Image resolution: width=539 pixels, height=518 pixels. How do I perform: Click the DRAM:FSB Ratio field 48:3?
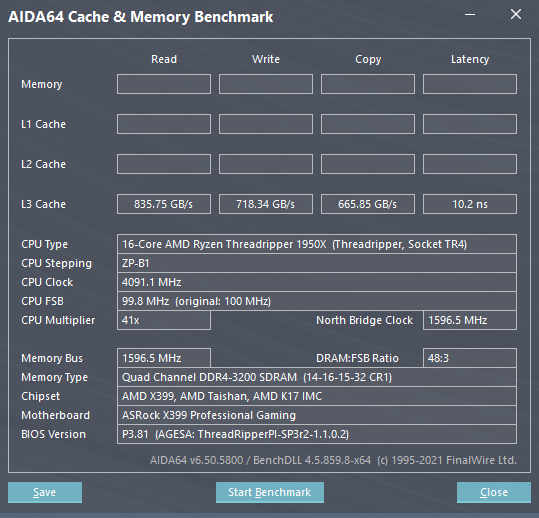coord(470,358)
